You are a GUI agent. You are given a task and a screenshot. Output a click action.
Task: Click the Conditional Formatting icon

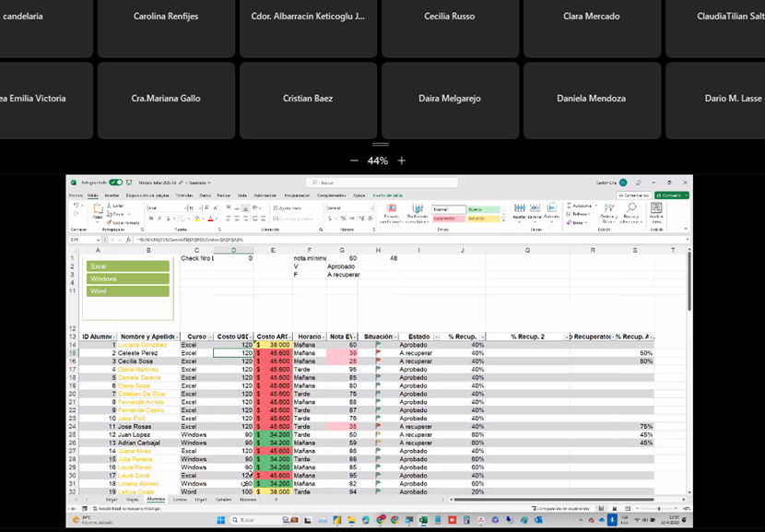point(392,208)
